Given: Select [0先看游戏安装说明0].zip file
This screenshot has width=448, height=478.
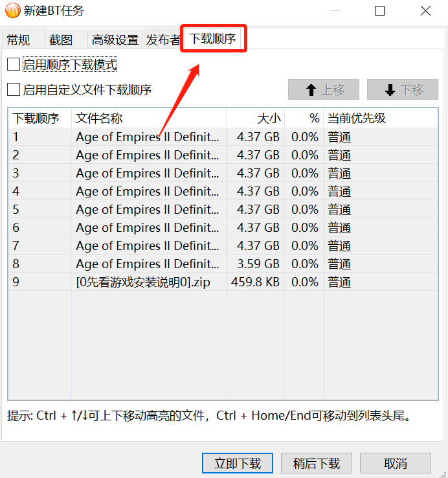Looking at the screenshot, I should (x=223, y=282).
